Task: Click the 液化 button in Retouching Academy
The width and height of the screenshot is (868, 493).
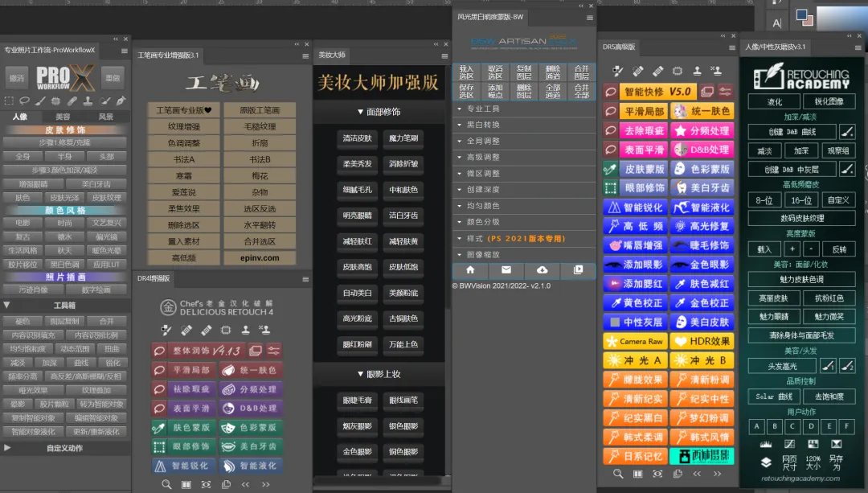Action: [x=774, y=102]
